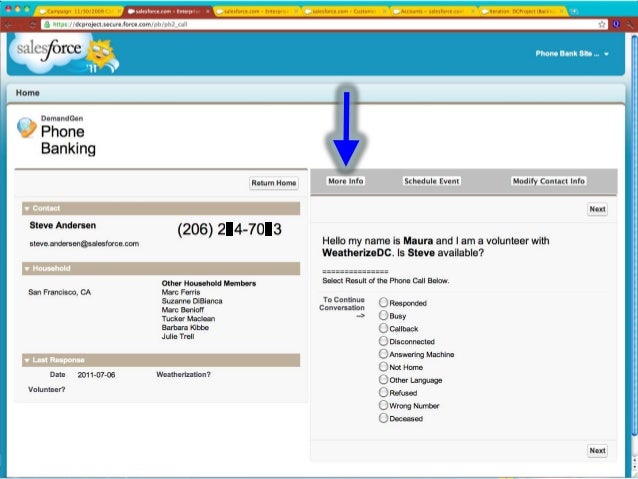
Task: Click household member Tucker Maclean
Action: click(x=188, y=319)
